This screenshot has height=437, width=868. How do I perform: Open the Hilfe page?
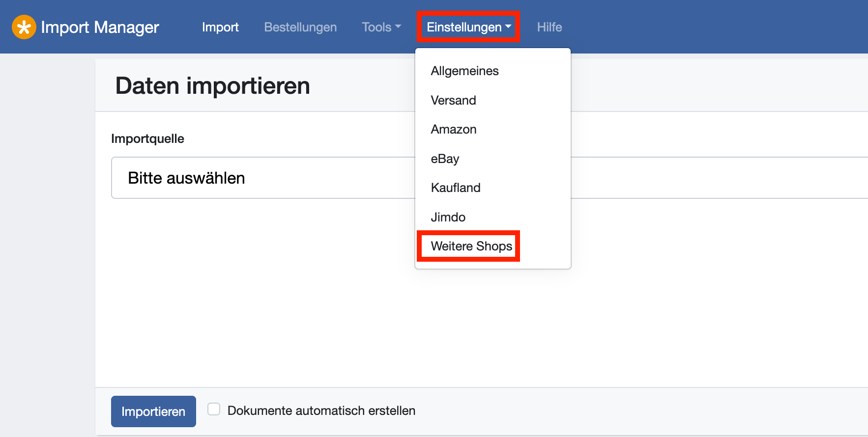coord(549,27)
